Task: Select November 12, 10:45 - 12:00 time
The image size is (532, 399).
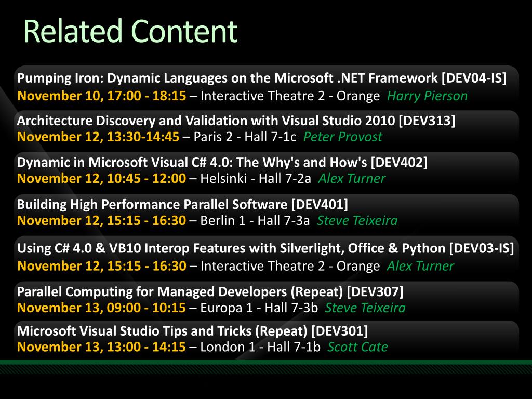Action: click(x=101, y=179)
